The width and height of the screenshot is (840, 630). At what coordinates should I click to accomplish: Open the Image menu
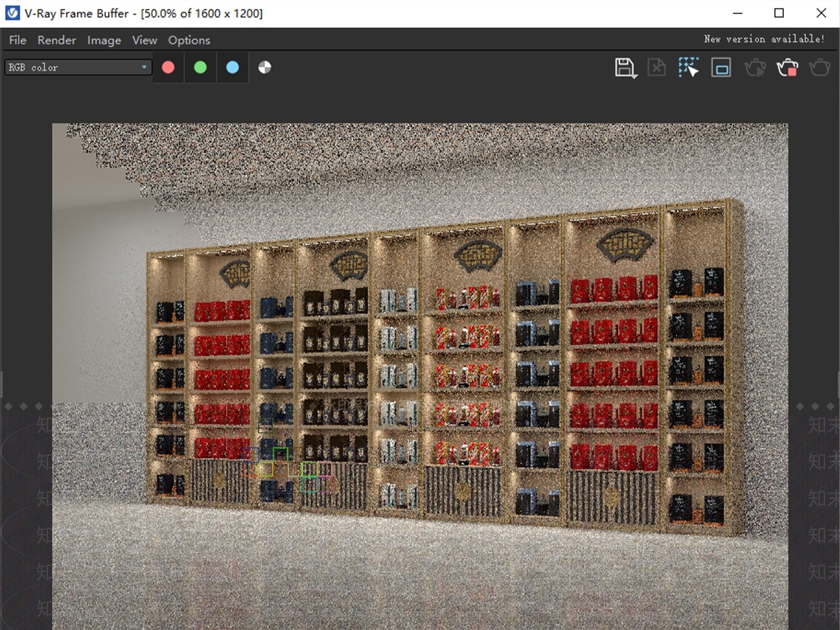click(104, 40)
